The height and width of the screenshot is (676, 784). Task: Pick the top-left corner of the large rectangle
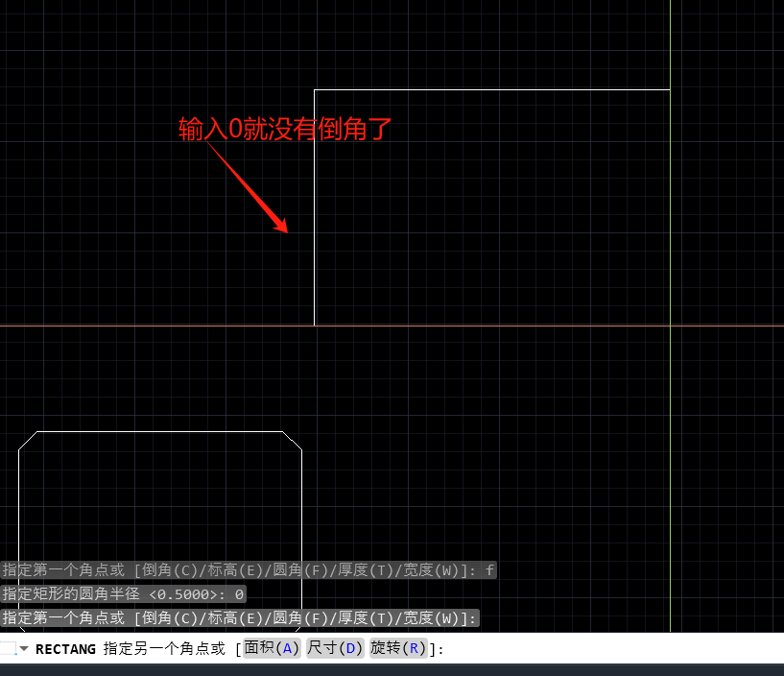pos(315,90)
